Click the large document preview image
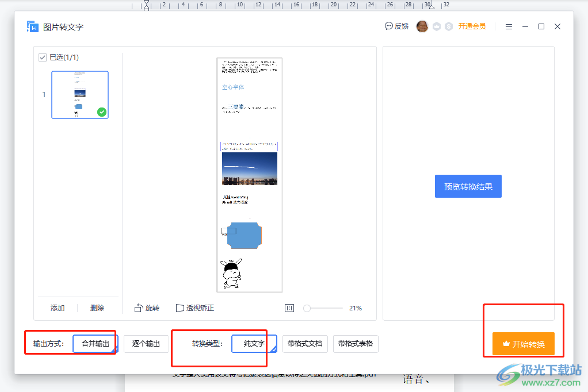Screen dimensions: 588x392 [x=249, y=175]
